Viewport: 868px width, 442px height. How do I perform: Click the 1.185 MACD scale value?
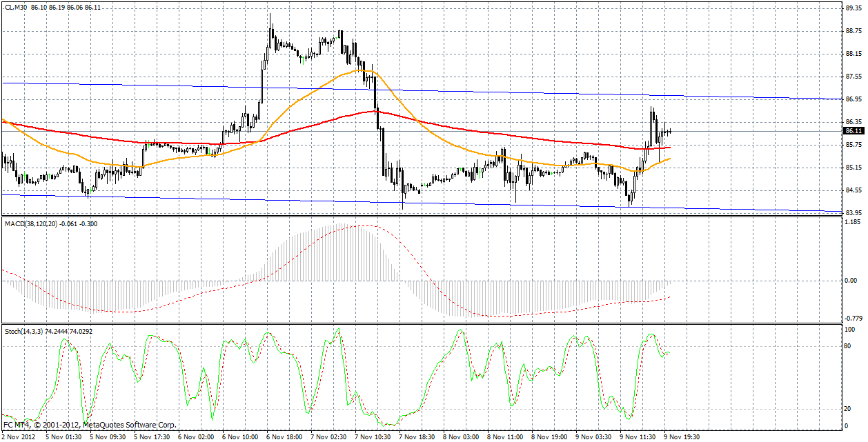click(x=854, y=222)
